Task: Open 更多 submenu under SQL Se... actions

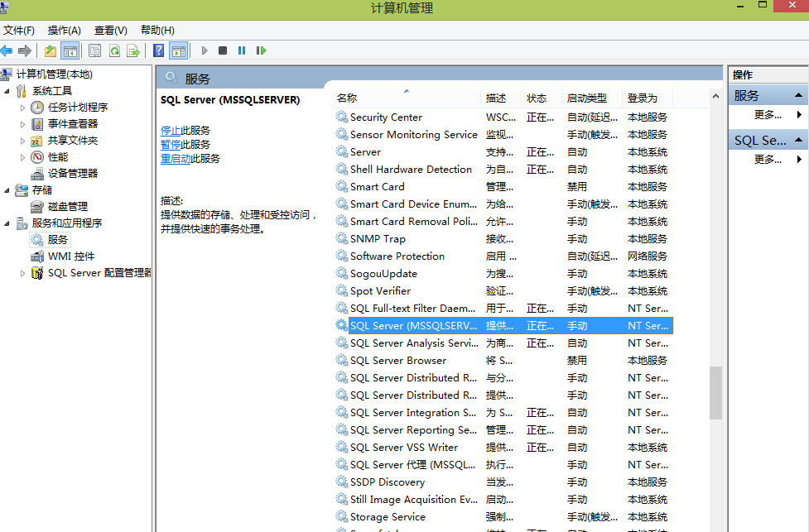Action: click(768, 160)
